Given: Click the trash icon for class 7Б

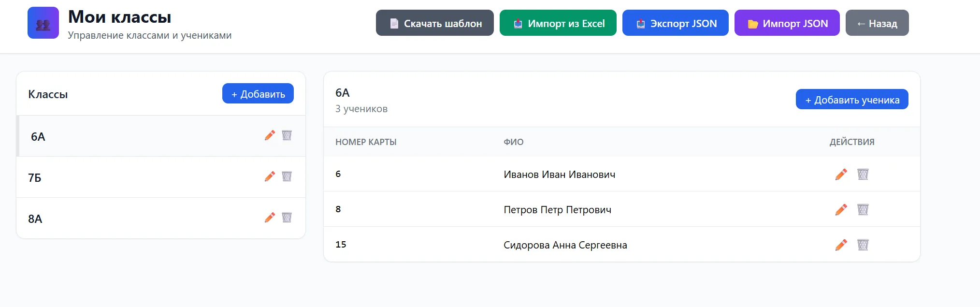Looking at the screenshot, I should (287, 176).
